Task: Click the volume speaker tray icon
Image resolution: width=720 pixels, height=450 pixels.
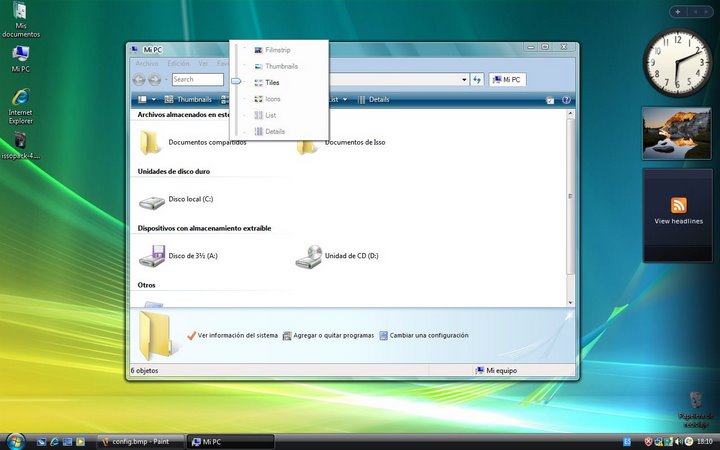Action: [679, 442]
